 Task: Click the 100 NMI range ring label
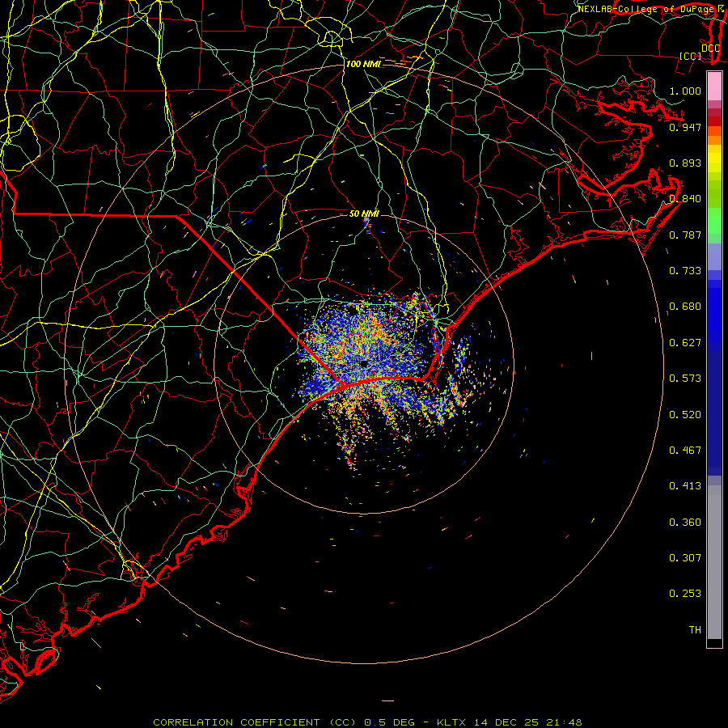[x=363, y=64]
